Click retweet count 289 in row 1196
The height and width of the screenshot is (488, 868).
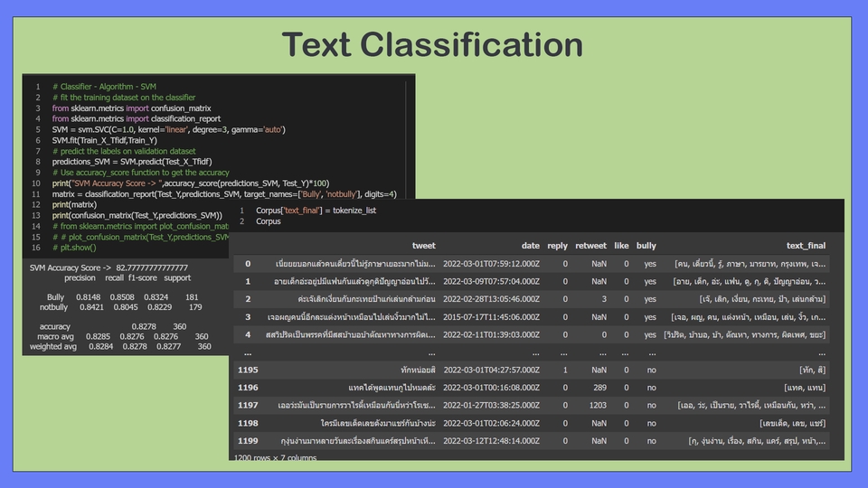(599, 388)
